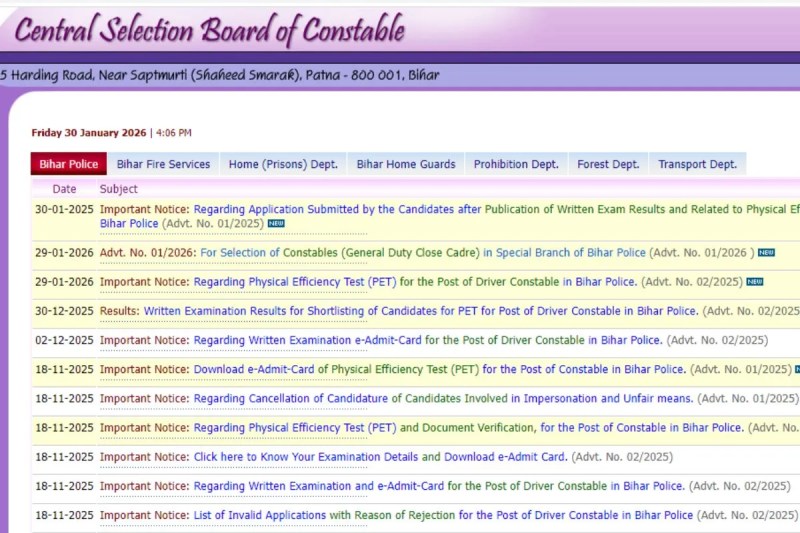Open List of Invalid Applications notice
The height and width of the screenshot is (533, 800).
click(x=443, y=515)
